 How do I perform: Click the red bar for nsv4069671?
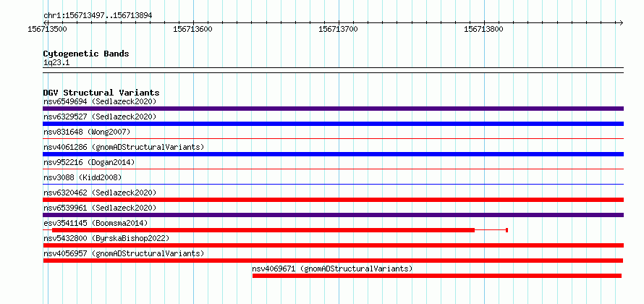click(x=437, y=276)
